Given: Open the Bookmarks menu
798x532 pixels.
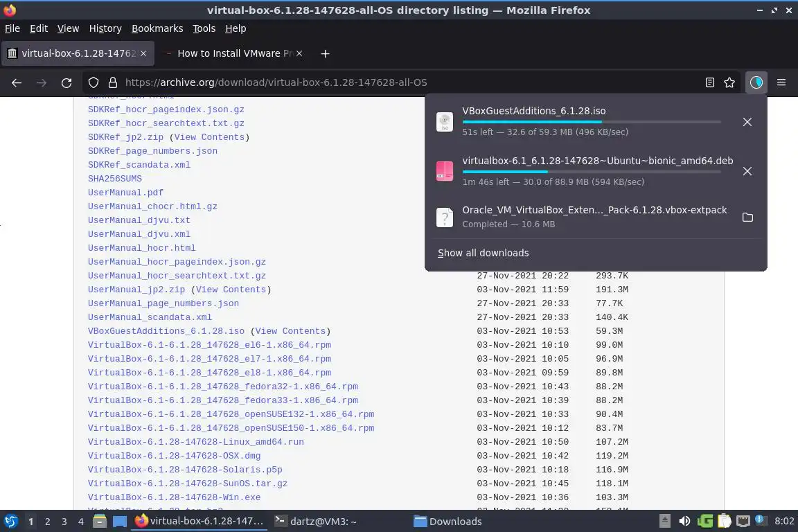Looking at the screenshot, I should point(157,28).
